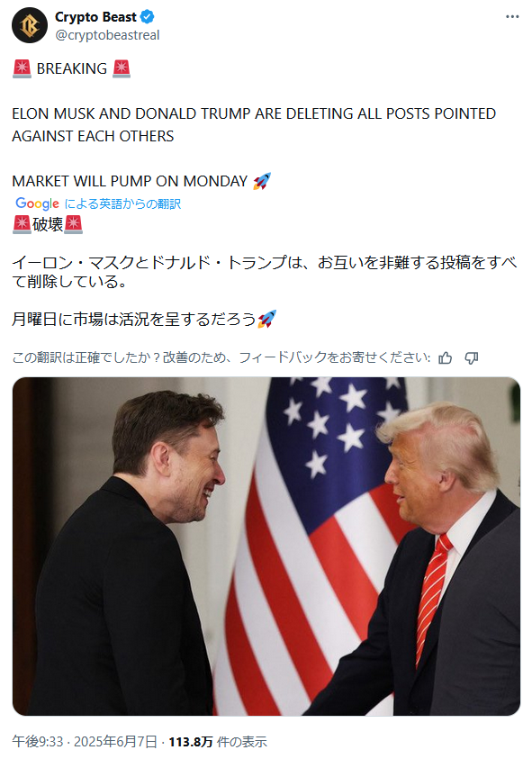Click the thumbs down translation feedback icon
Screen dimensions: 532x759
[471, 357]
